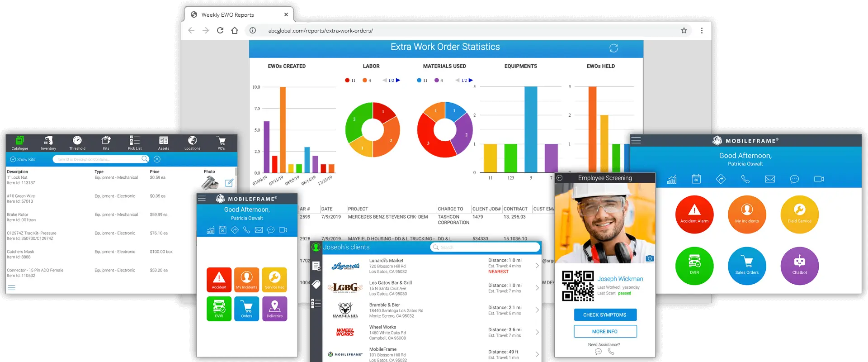Click the green user profile icon in Joseph's clients
Screen dimensions: 868x362
click(316, 247)
